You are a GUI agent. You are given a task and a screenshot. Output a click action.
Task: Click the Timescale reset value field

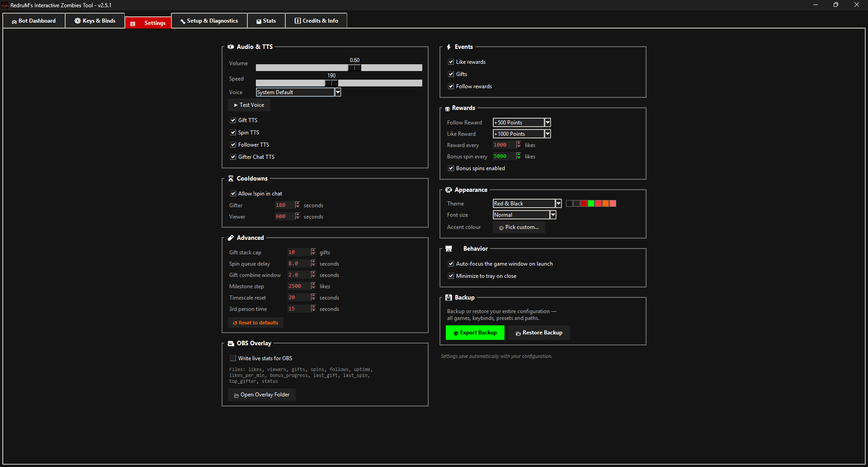[x=299, y=298]
